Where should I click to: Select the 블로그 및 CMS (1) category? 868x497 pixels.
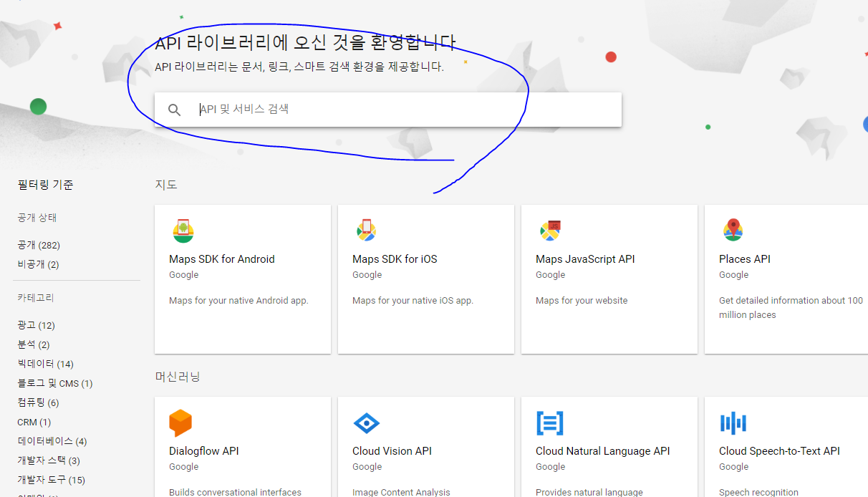[x=55, y=384]
